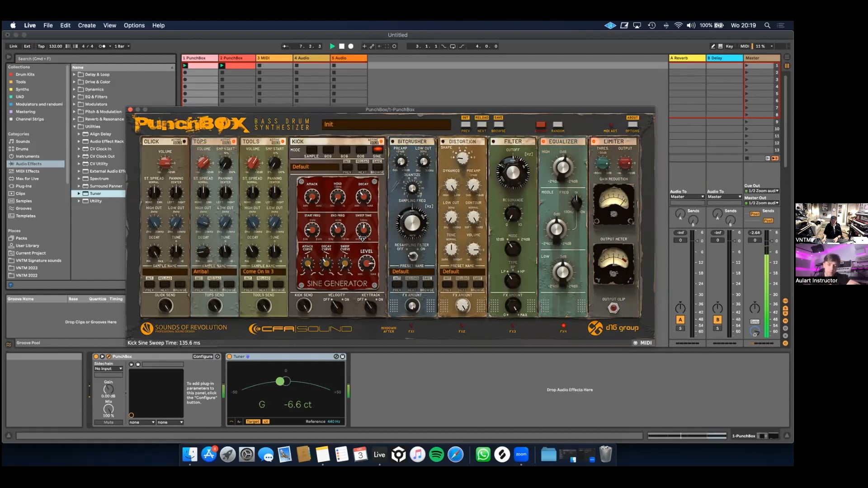Enable the draw mode pencil icon
The height and width of the screenshot is (488, 868).
[713, 46]
